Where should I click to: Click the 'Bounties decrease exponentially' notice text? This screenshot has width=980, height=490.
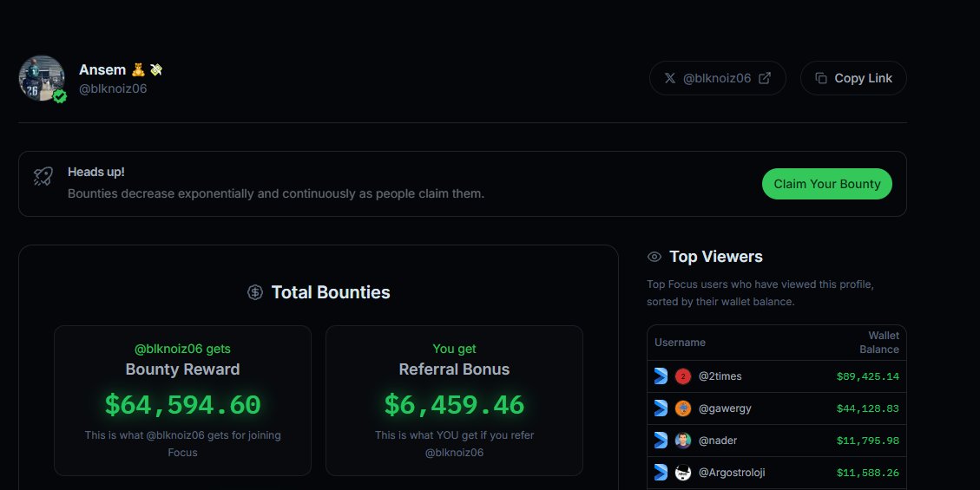coord(276,193)
